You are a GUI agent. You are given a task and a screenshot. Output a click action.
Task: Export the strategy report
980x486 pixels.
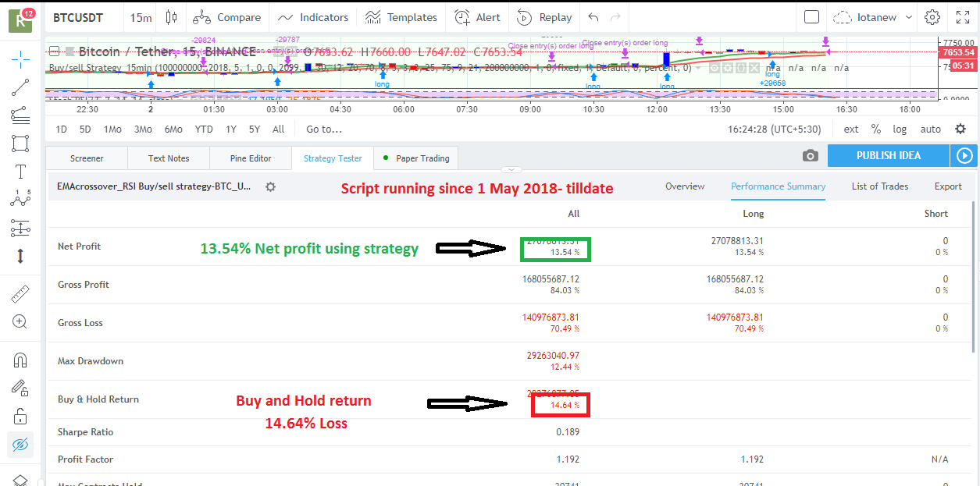point(948,186)
